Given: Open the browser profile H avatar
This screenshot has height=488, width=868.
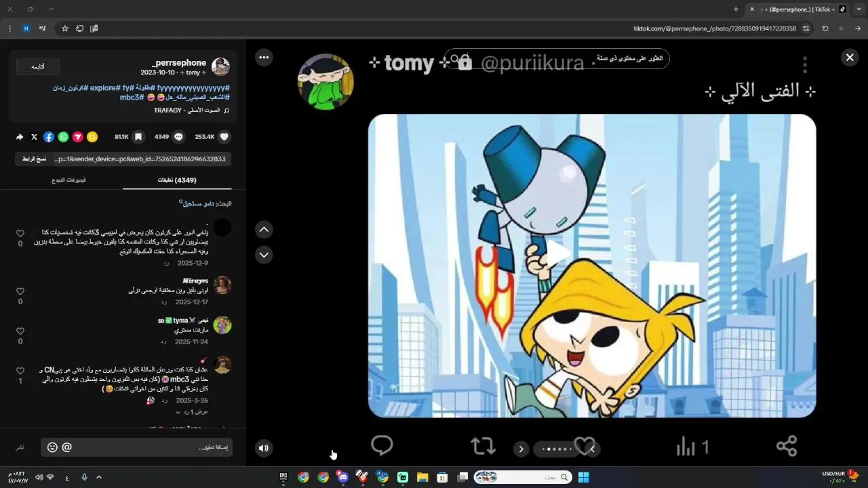Looking at the screenshot, I should (x=26, y=28).
